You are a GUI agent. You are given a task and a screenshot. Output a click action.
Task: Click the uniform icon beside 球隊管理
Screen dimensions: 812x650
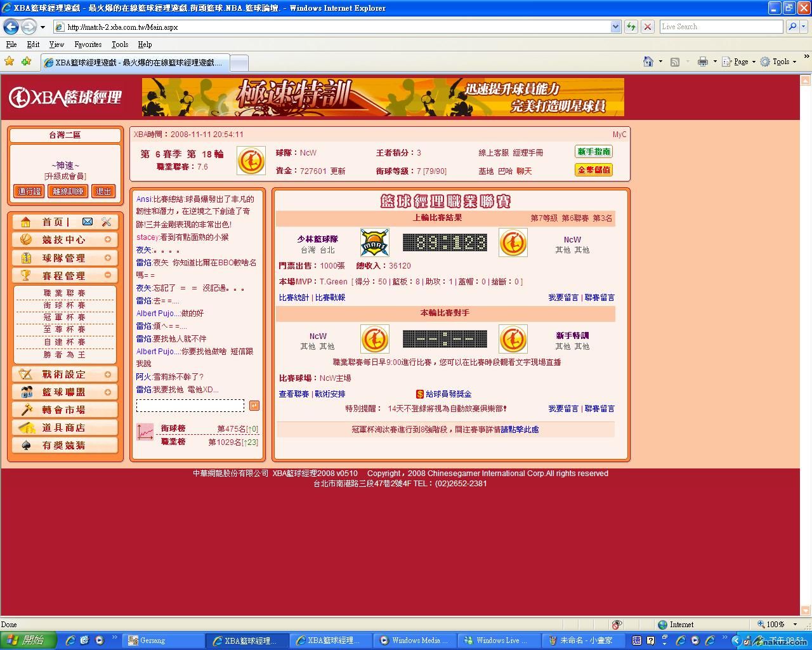pyautogui.click(x=26, y=258)
